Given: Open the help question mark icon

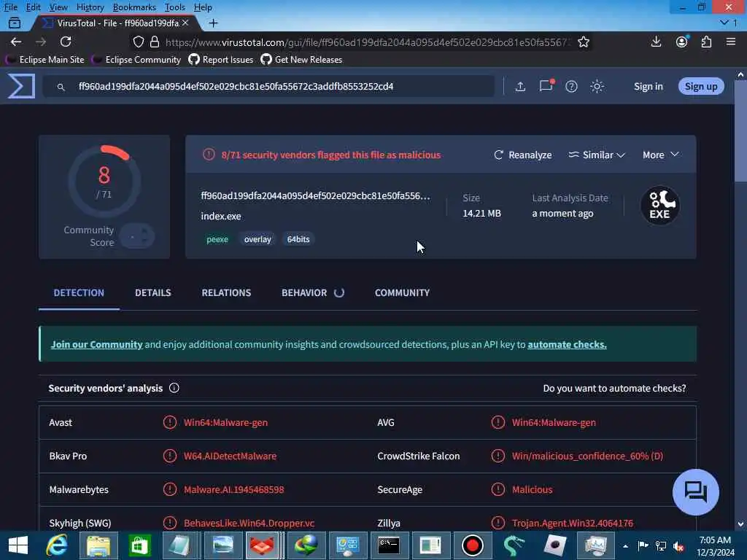Looking at the screenshot, I should 571,87.
